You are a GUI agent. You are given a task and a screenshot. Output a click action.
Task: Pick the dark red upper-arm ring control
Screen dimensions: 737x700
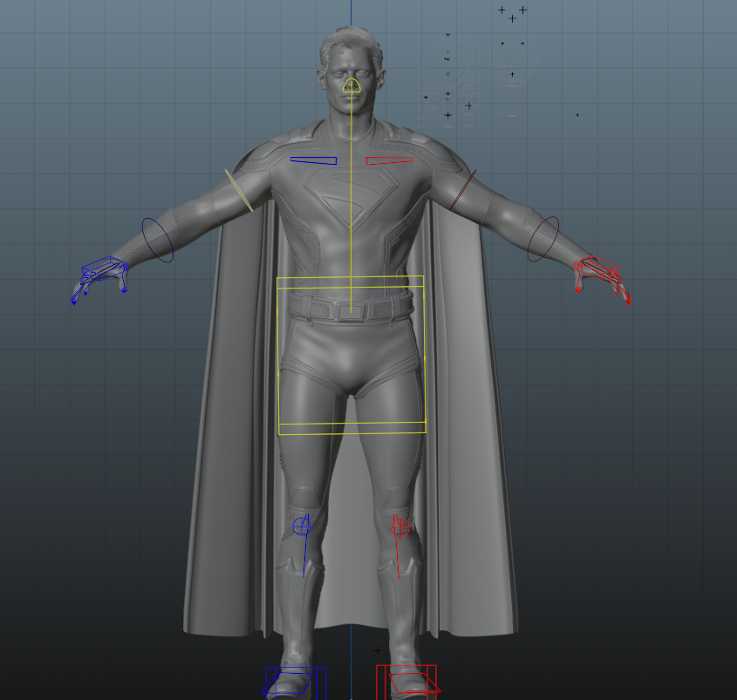[462, 190]
